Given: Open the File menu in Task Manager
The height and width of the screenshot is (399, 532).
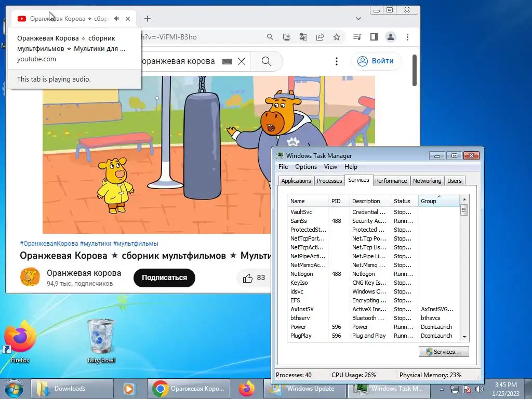Looking at the screenshot, I should tap(283, 167).
